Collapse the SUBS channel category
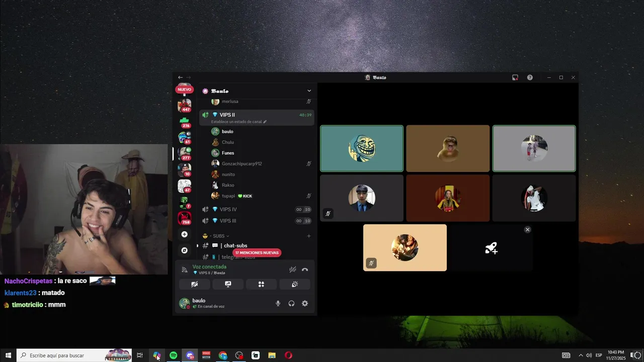The width and height of the screenshot is (644, 362). pyautogui.click(x=219, y=236)
